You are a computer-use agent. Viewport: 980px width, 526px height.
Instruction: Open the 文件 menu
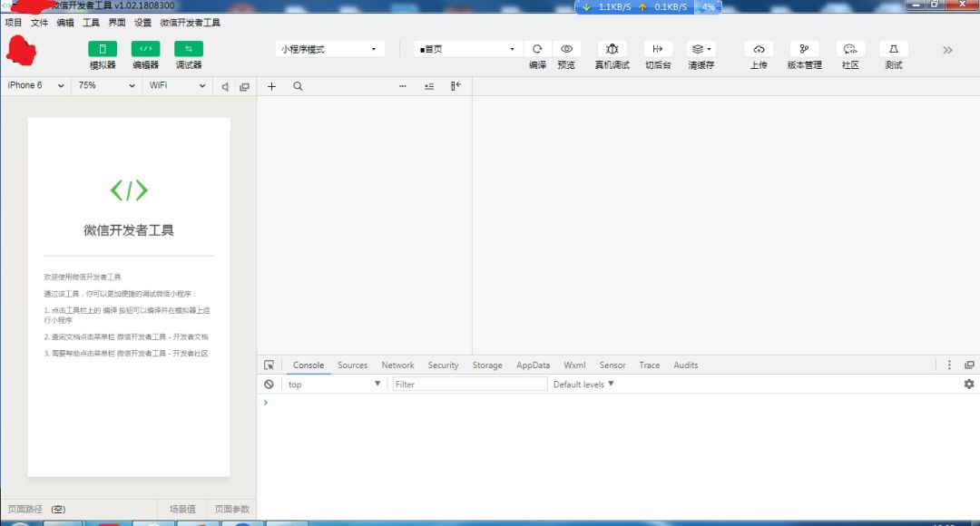(x=39, y=23)
